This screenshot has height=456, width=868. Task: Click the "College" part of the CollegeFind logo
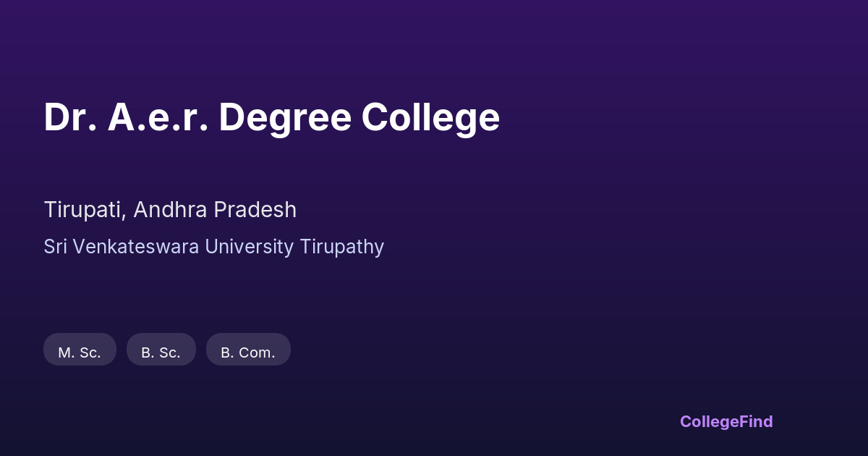point(708,421)
